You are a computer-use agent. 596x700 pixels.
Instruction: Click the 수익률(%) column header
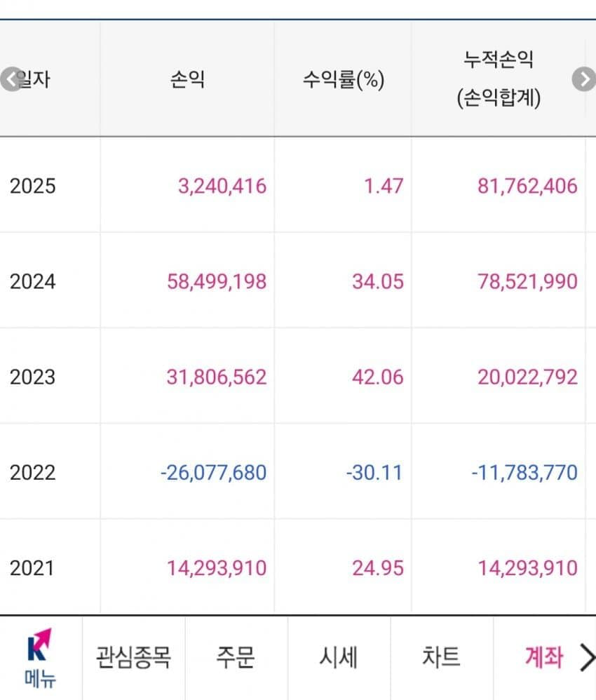[343, 79]
